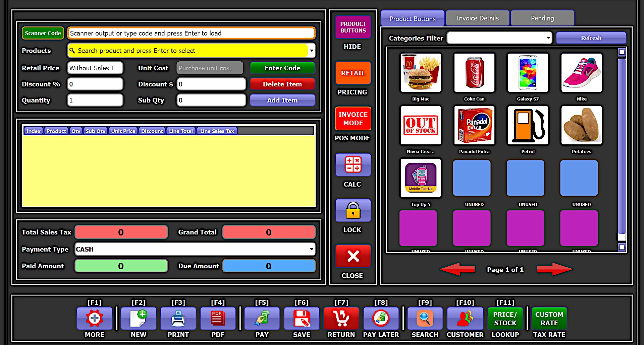Open the Pending tab
Image resolution: width=644 pixels, height=345 pixels.
[x=542, y=18]
